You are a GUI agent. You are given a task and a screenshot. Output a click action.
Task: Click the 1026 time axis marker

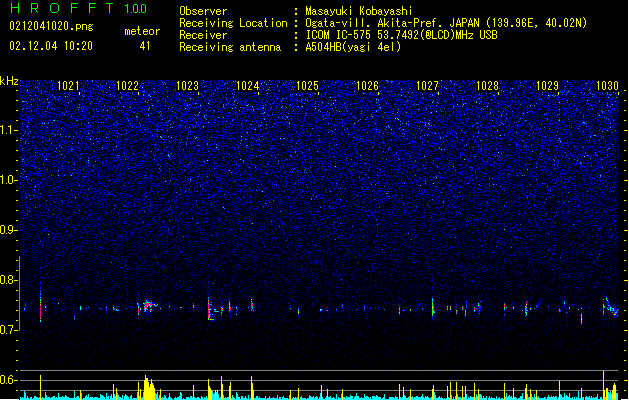coord(367,86)
